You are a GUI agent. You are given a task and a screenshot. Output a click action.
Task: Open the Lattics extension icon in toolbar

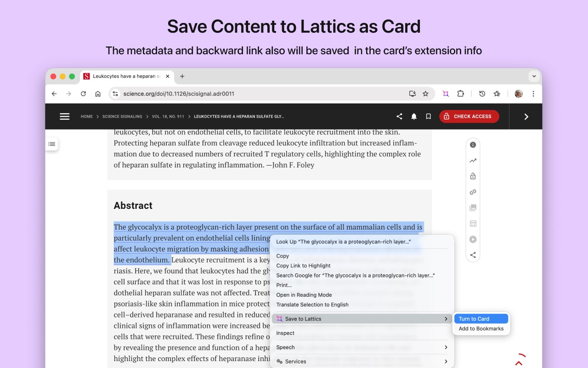446,94
